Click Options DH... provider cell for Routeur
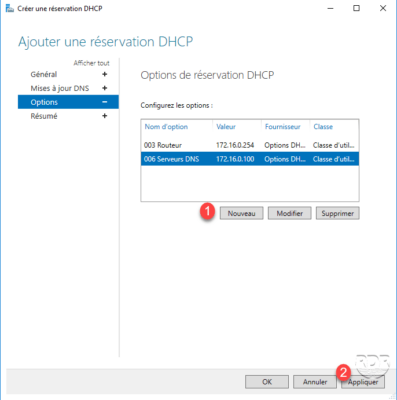 (x=285, y=145)
